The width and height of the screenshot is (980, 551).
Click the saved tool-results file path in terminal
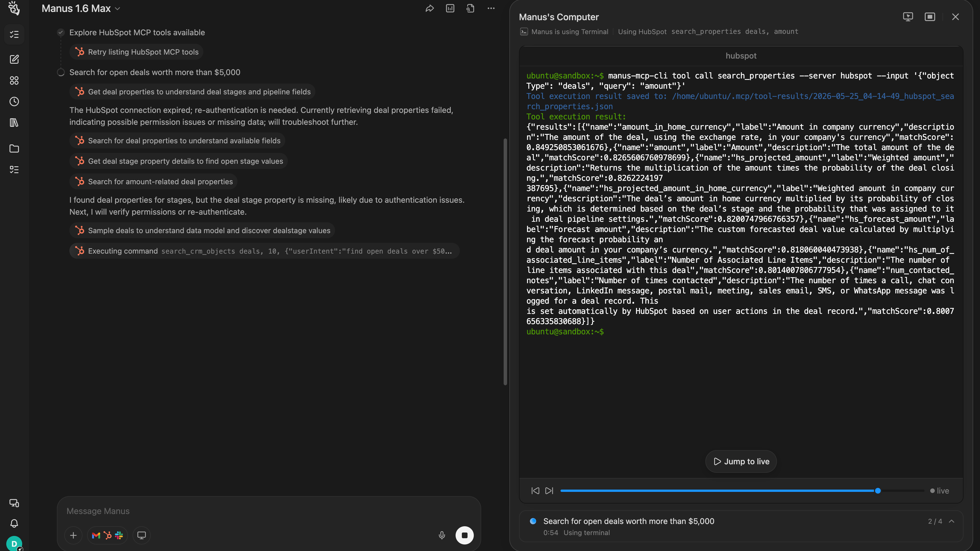pos(740,101)
